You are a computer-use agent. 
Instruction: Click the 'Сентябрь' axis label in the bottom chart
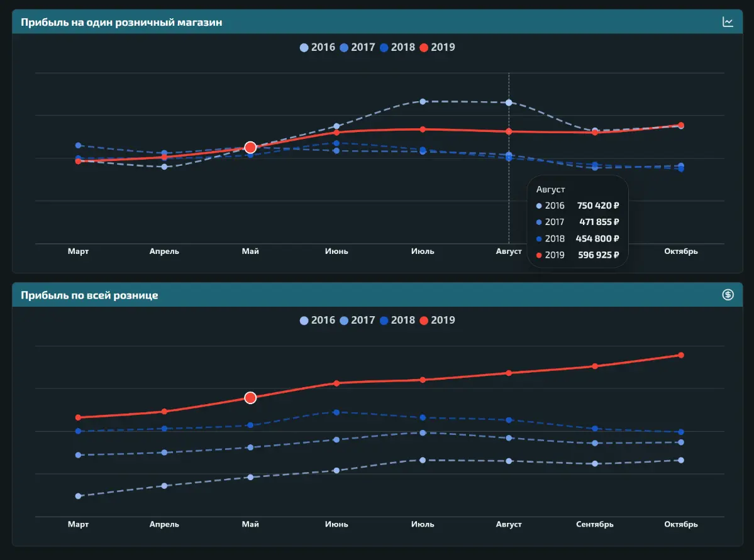(595, 524)
